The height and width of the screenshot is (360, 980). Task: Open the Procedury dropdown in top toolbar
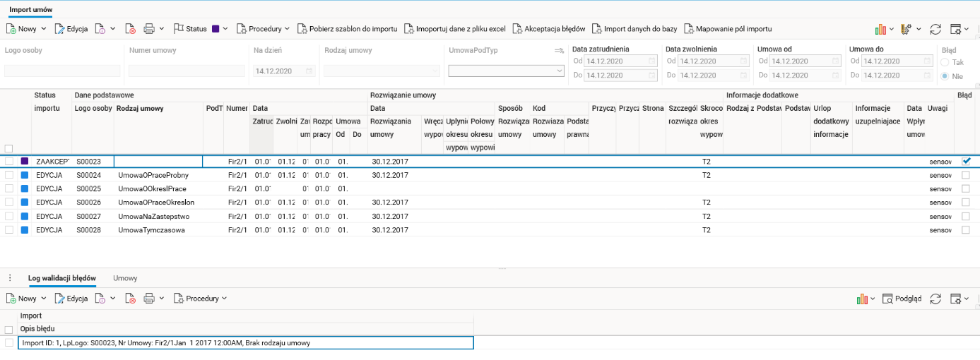[263, 29]
